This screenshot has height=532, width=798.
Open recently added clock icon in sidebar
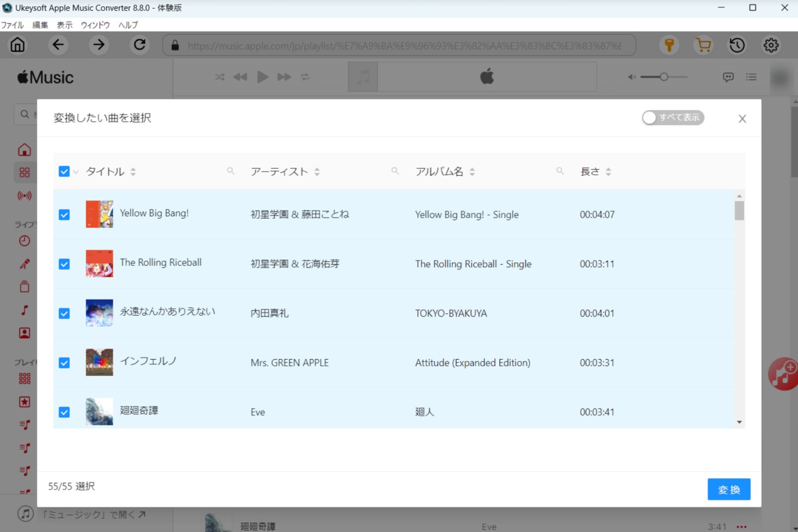point(24,241)
